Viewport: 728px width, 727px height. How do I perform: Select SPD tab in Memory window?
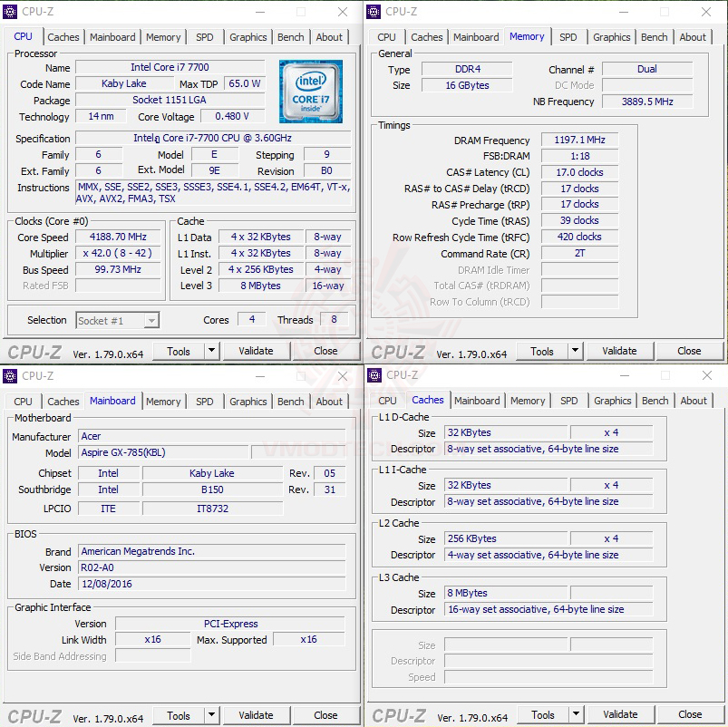click(568, 37)
